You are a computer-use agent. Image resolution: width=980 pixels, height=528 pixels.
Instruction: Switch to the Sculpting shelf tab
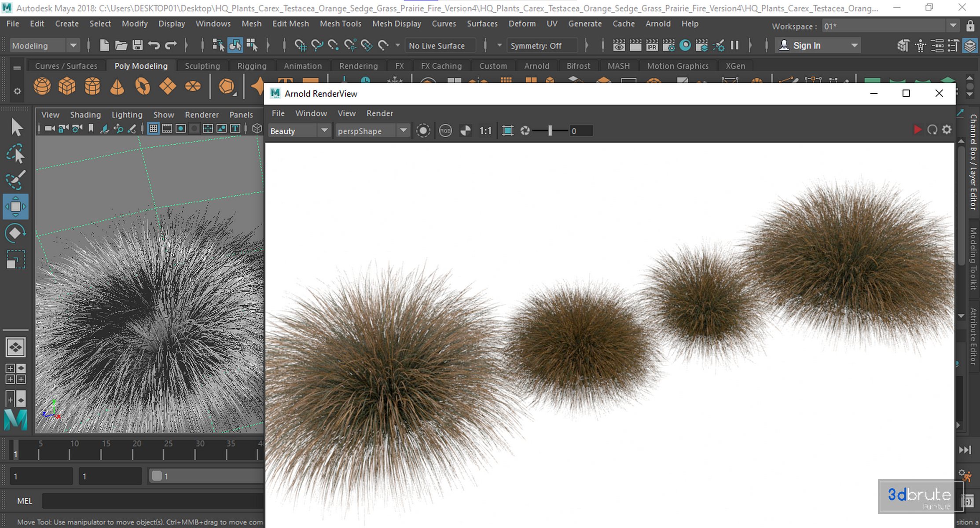202,66
